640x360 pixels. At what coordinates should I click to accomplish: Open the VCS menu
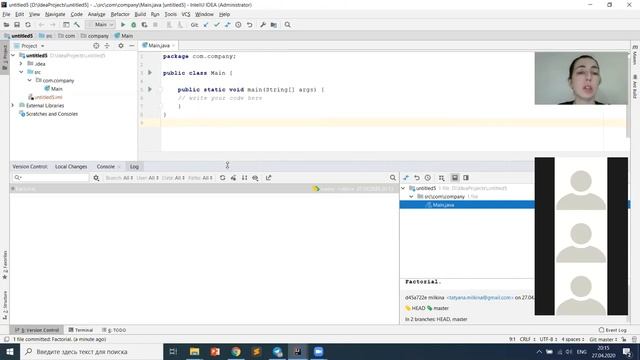(186, 14)
